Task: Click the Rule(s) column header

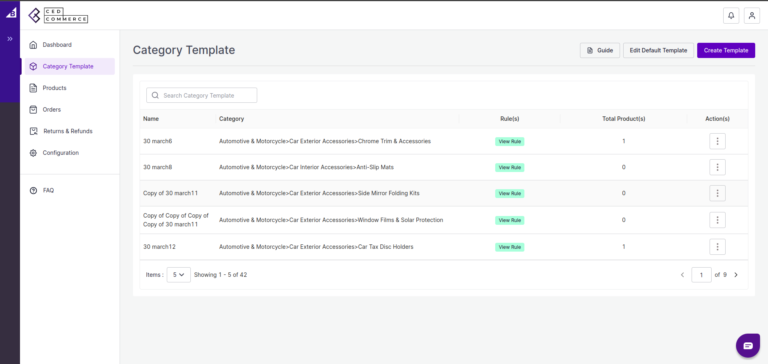Action: [x=509, y=119]
